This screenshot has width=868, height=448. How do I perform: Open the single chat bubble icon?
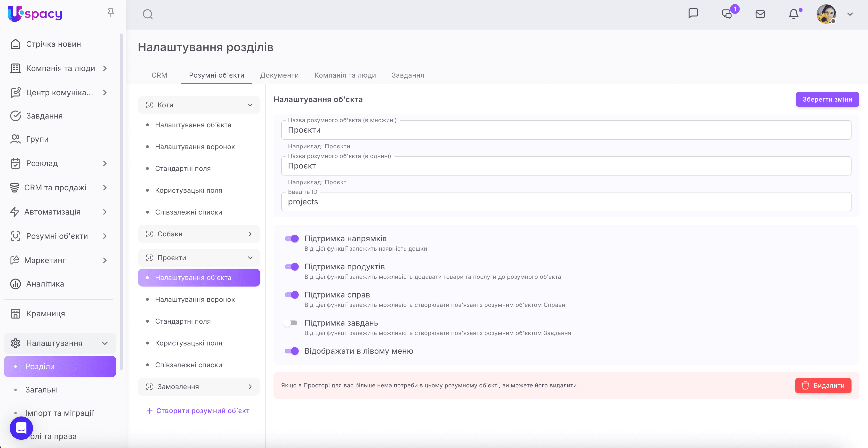click(x=693, y=14)
